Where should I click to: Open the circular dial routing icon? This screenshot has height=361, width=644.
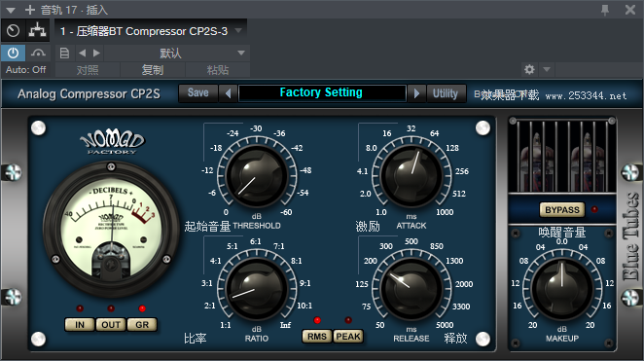[14, 31]
